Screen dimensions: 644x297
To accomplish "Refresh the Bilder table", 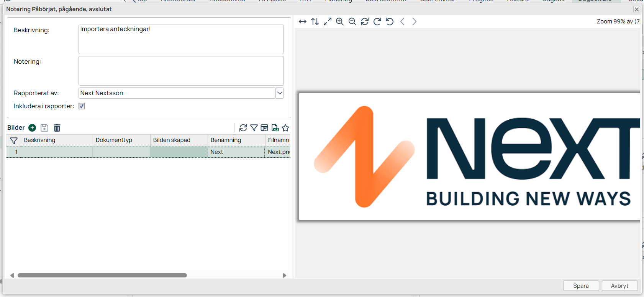I will coord(243,128).
